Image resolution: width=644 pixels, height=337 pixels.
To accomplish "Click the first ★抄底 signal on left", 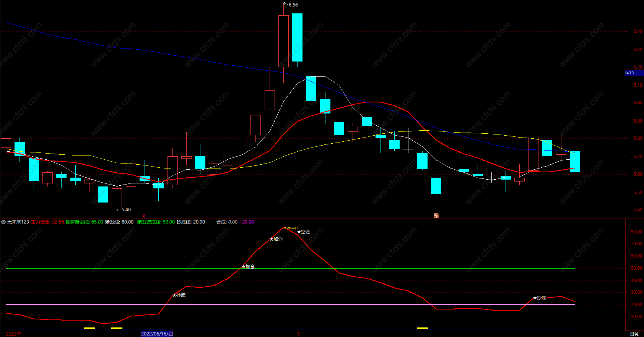I will click(x=179, y=295).
